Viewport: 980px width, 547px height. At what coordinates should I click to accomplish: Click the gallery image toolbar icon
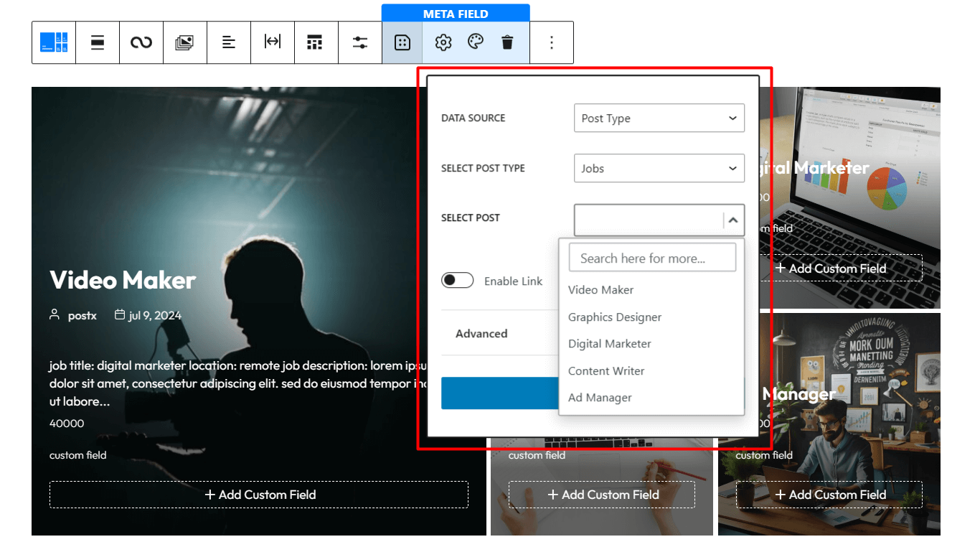[x=185, y=42]
